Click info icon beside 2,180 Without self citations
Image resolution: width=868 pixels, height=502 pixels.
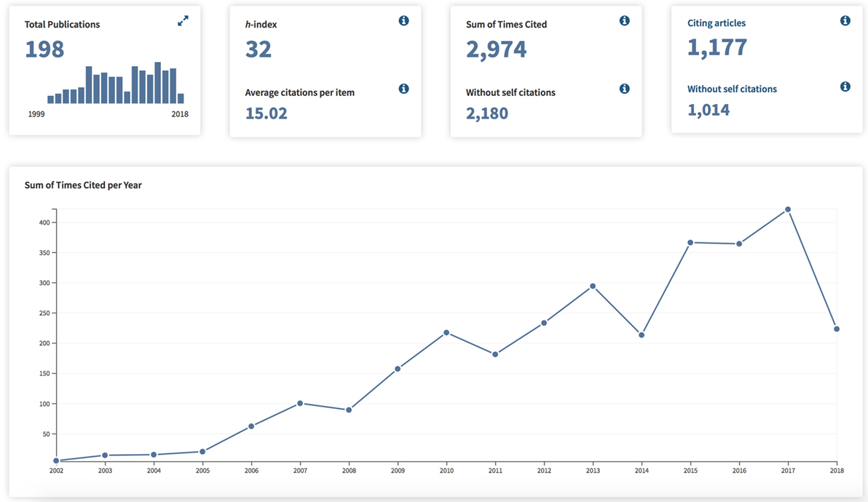tap(625, 89)
